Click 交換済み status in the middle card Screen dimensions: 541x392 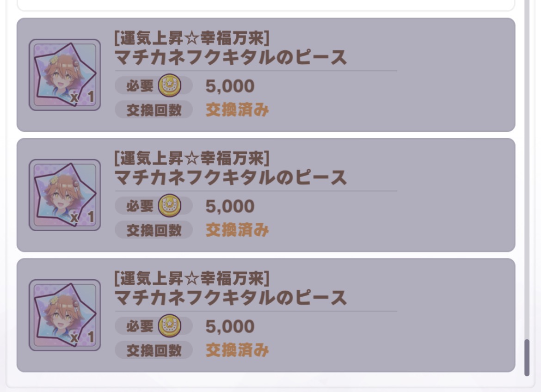click(237, 230)
